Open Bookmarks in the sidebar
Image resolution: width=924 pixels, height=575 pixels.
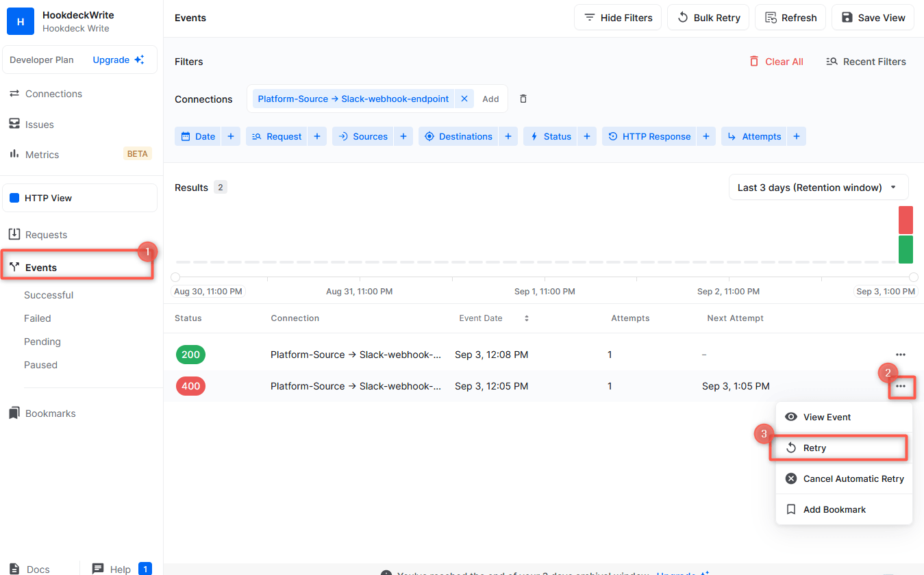[50, 413]
